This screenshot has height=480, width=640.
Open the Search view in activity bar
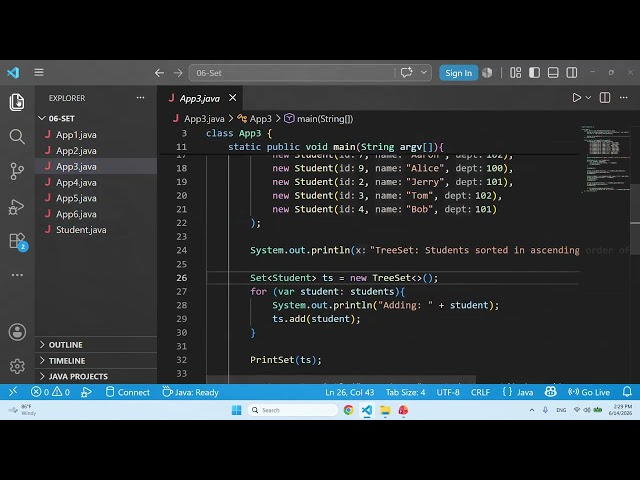tap(17, 137)
